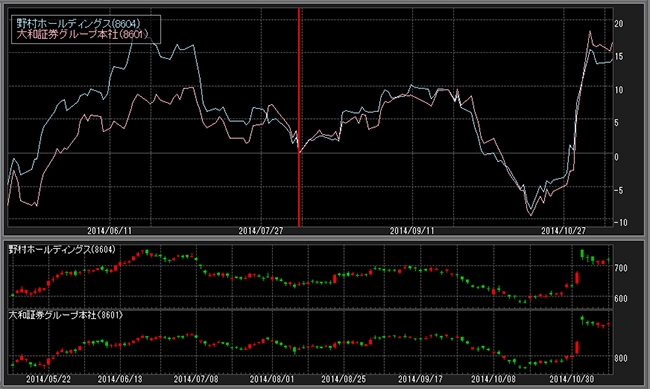
Task: Click price label 800 on Daiwa chart
Action: point(621,358)
